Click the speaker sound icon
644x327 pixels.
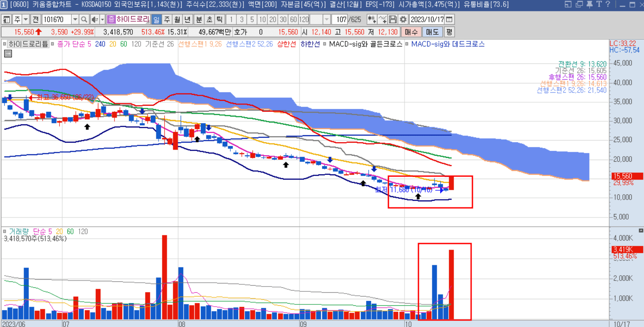click(94, 20)
